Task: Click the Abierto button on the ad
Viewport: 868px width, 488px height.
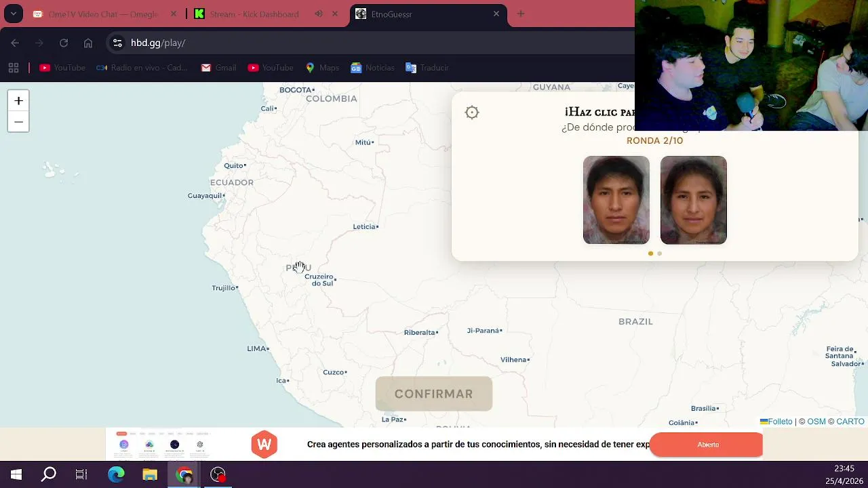Action: [707, 445]
